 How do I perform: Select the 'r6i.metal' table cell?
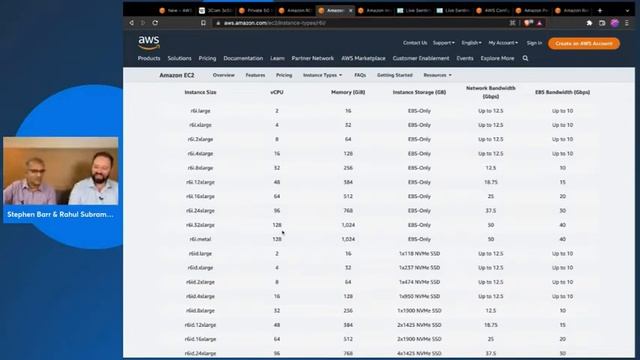click(200, 239)
